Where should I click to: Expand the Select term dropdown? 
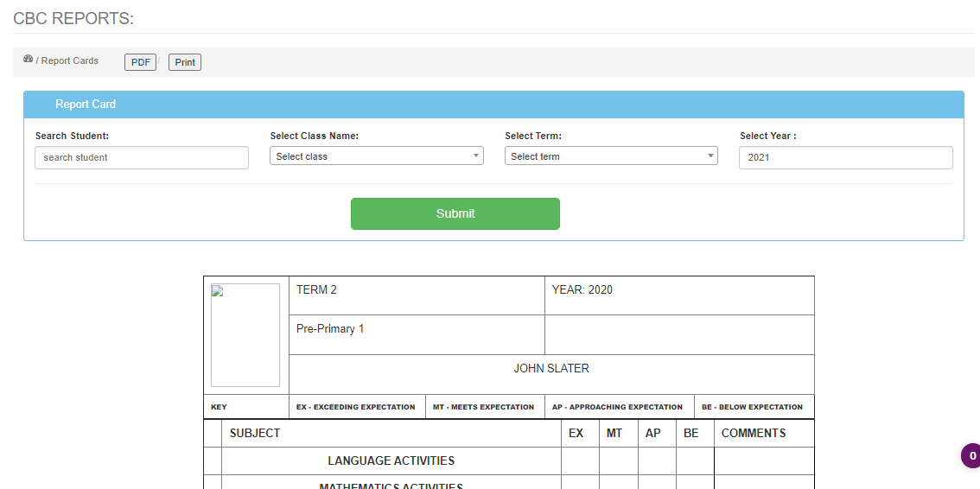coord(611,156)
